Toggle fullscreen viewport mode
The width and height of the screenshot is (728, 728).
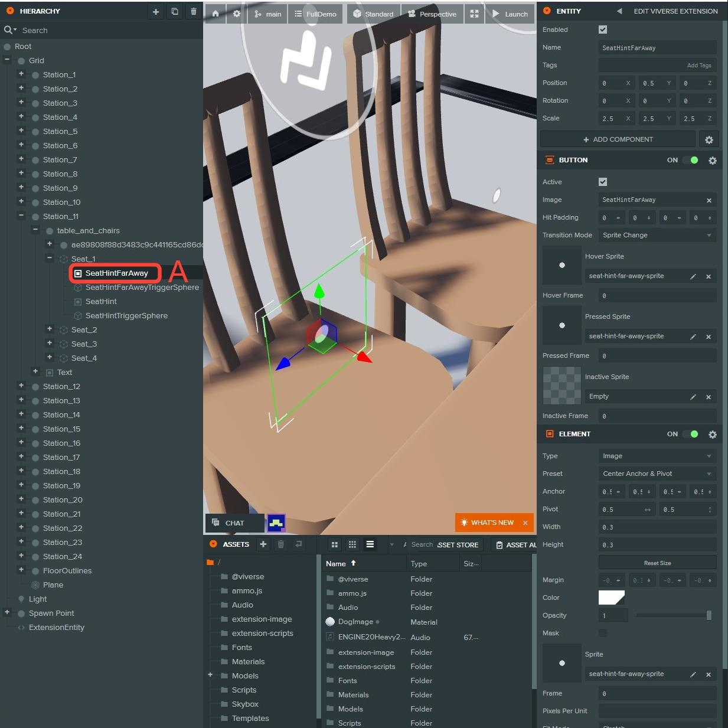click(474, 14)
